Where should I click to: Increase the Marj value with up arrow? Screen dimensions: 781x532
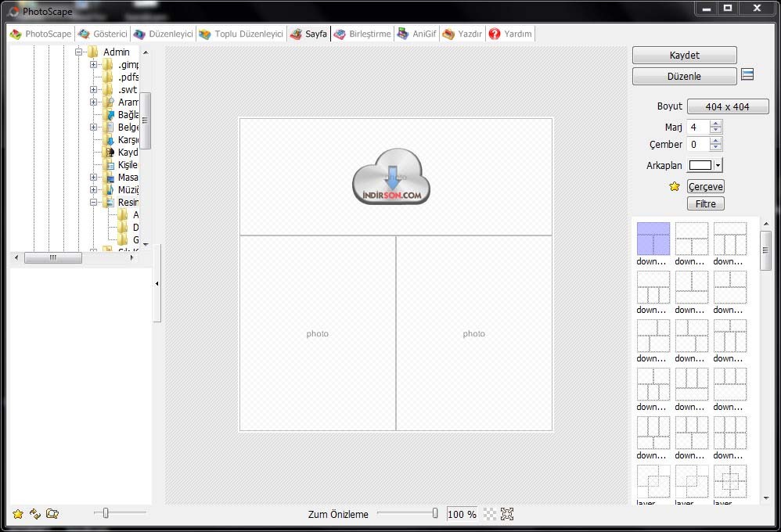tap(716, 124)
